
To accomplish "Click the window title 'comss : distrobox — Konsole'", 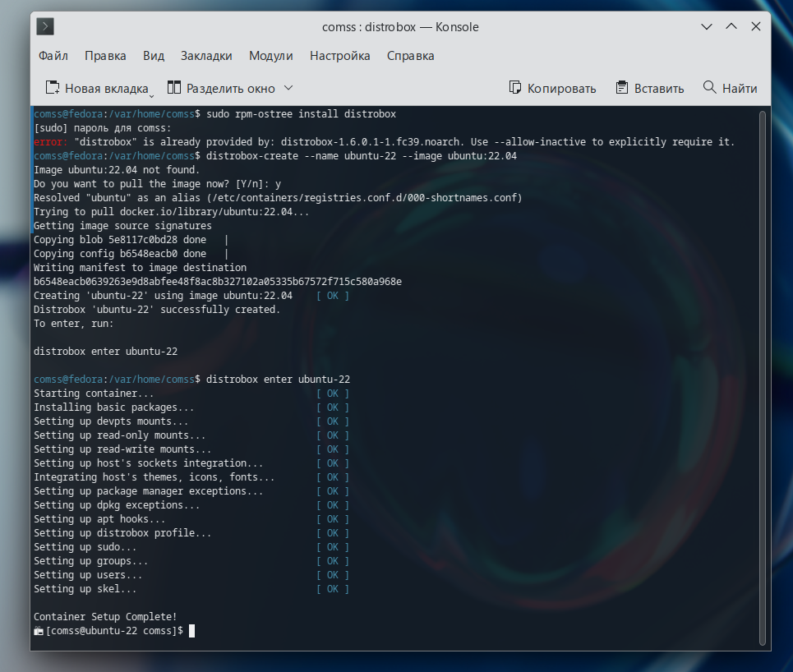I will [x=400, y=27].
